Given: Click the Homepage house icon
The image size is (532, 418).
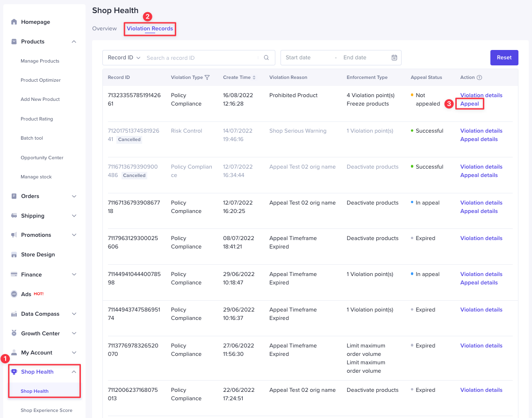Looking at the screenshot, I should [14, 22].
